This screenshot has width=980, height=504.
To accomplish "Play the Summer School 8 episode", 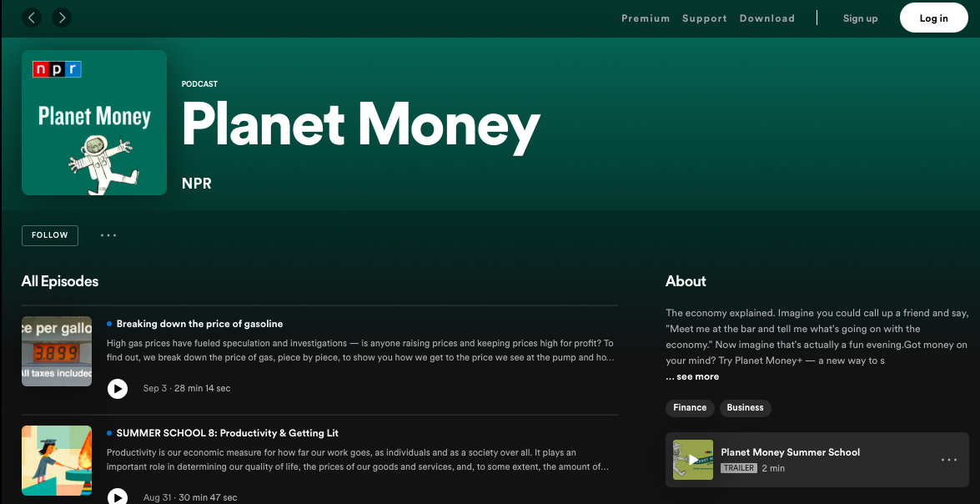I will pos(118,497).
